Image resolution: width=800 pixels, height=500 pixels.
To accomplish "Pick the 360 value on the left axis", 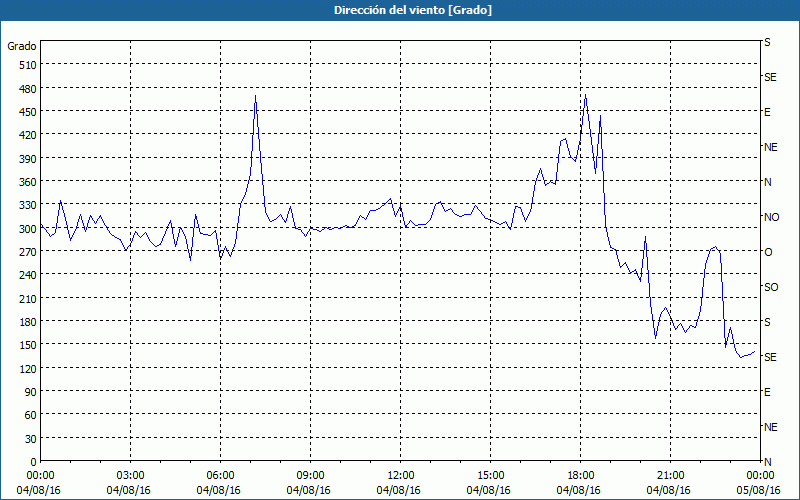I will coord(29,182).
